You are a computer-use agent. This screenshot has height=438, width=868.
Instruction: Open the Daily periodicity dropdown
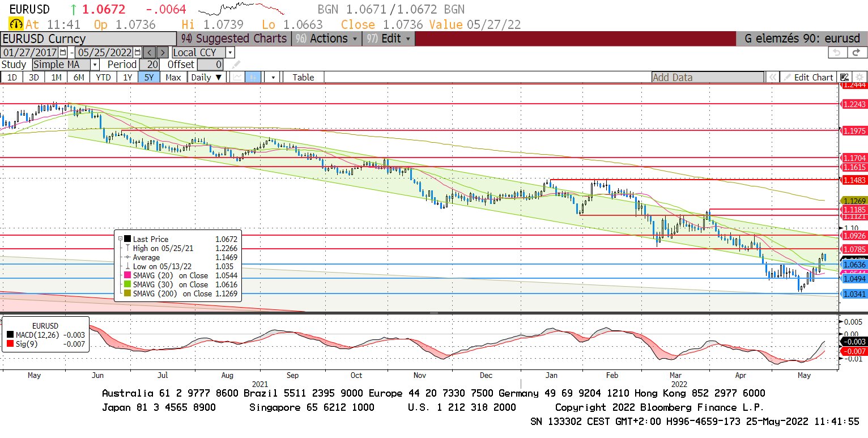tap(206, 77)
